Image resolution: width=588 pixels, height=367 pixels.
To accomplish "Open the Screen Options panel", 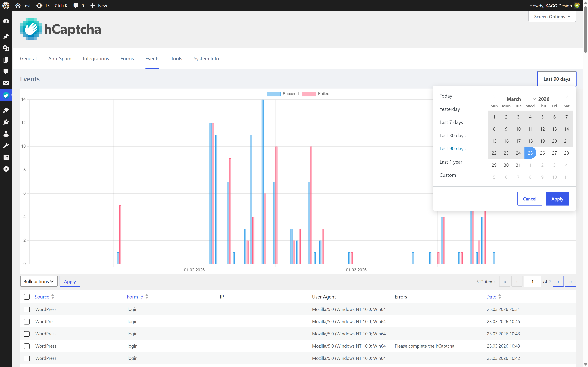I will tap(552, 17).
